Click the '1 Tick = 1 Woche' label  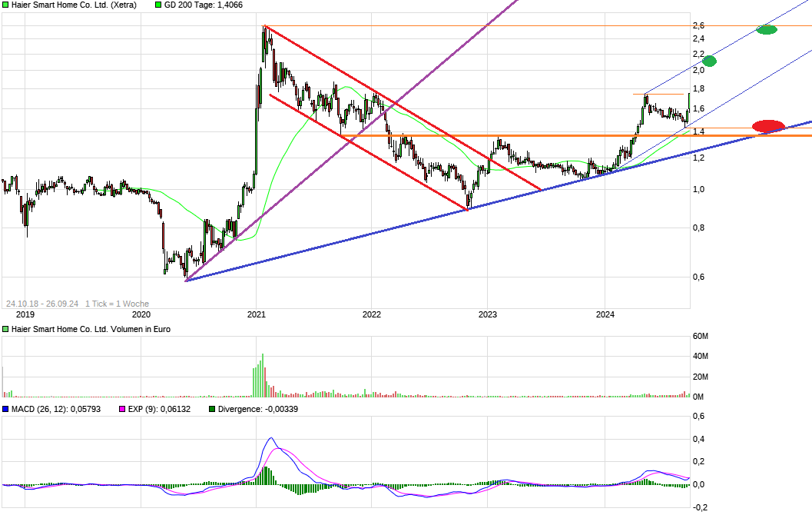tap(117, 304)
